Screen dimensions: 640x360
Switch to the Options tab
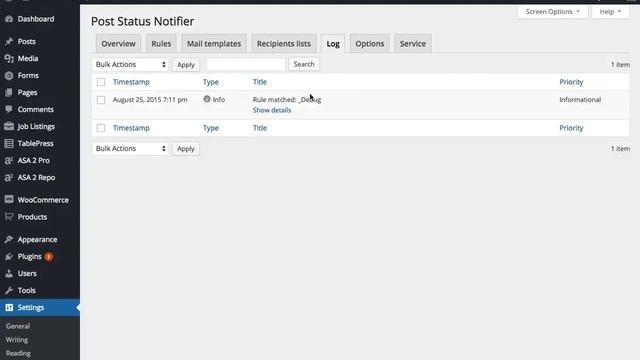[x=369, y=44]
